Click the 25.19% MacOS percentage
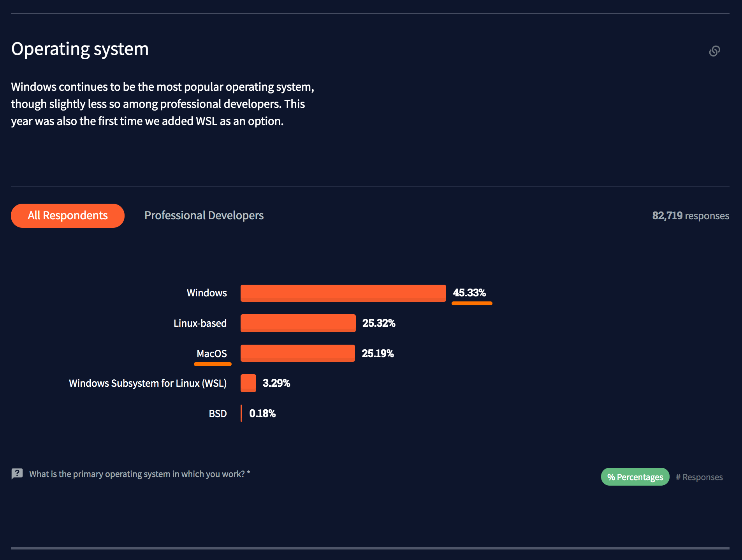The width and height of the screenshot is (742, 560). click(378, 354)
